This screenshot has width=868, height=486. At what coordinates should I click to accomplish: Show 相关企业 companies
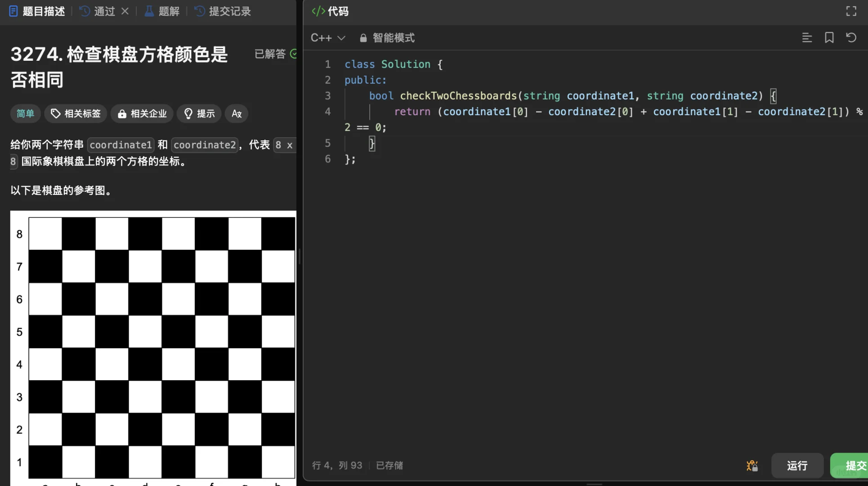(142, 113)
